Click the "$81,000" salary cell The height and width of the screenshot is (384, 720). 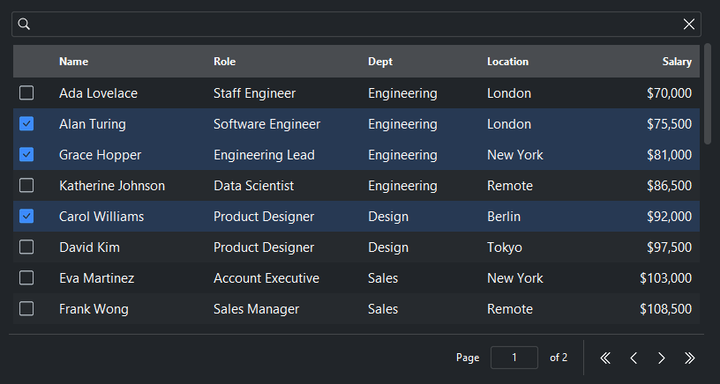pyautogui.click(x=669, y=155)
